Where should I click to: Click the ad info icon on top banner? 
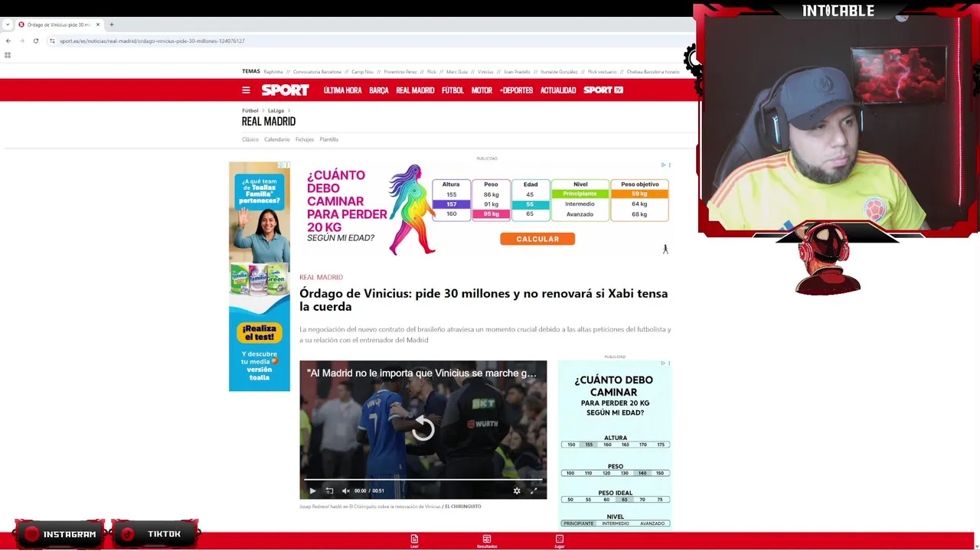click(663, 165)
